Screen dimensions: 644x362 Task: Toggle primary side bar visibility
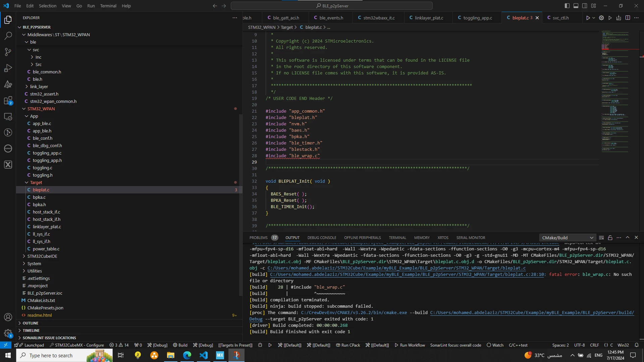coord(567,6)
